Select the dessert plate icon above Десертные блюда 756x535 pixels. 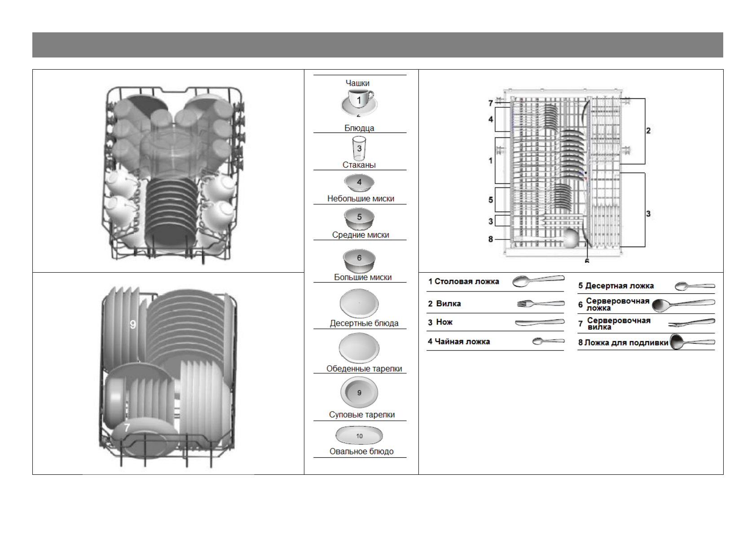pos(359,303)
